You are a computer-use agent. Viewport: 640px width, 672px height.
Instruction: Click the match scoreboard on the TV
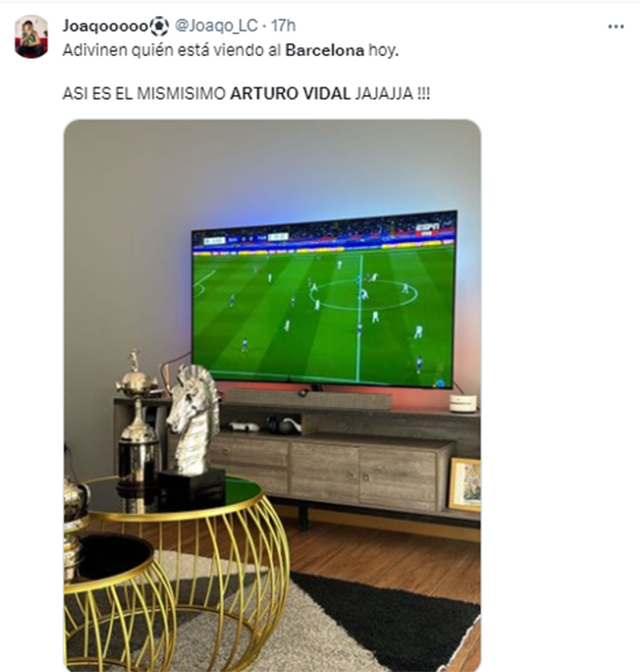(245, 239)
